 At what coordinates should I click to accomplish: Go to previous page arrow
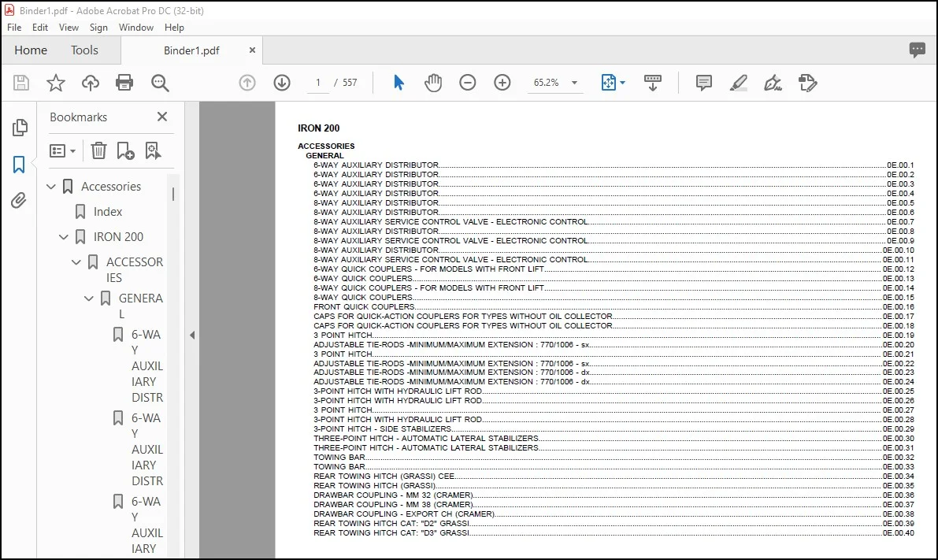[247, 83]
